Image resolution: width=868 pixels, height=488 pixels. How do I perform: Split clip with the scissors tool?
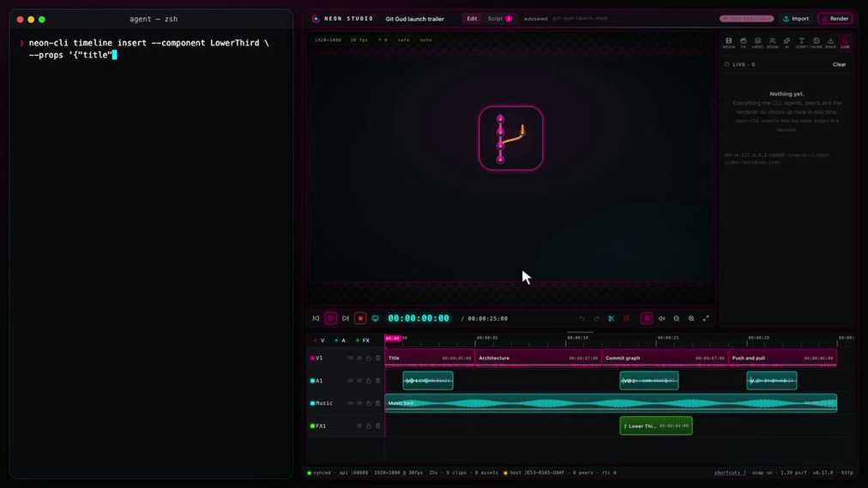[x=612, y=319]
